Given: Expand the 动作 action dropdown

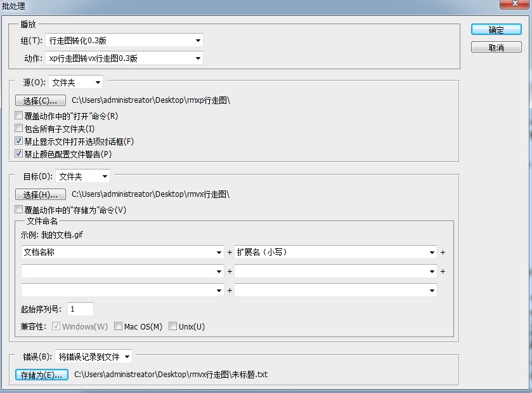Looking at the screenshot, I should (124, 58).
